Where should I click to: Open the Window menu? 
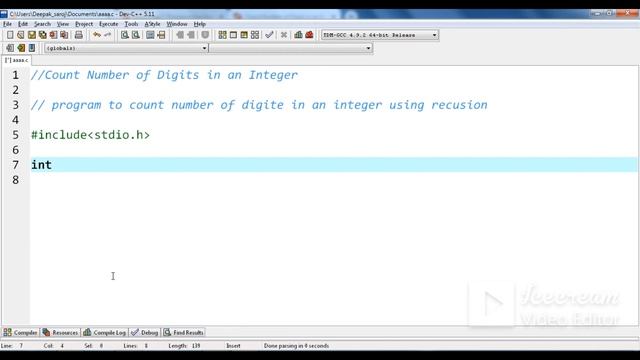(177, 24)
